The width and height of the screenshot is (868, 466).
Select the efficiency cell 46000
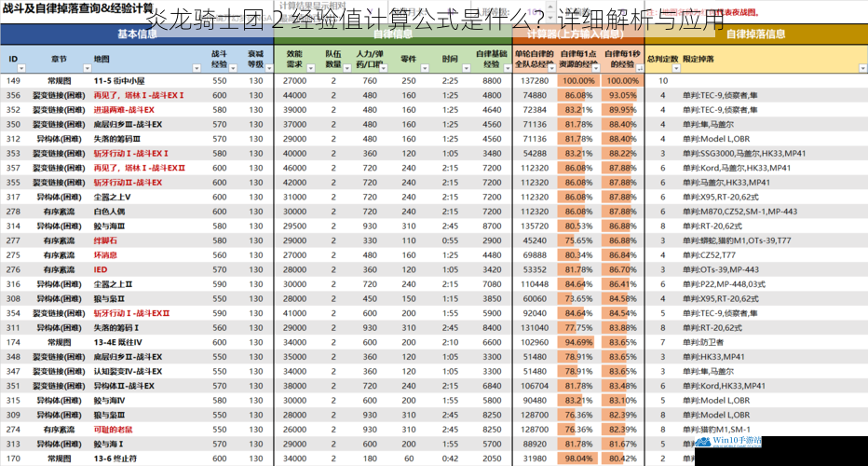click(x=294, y=168)
